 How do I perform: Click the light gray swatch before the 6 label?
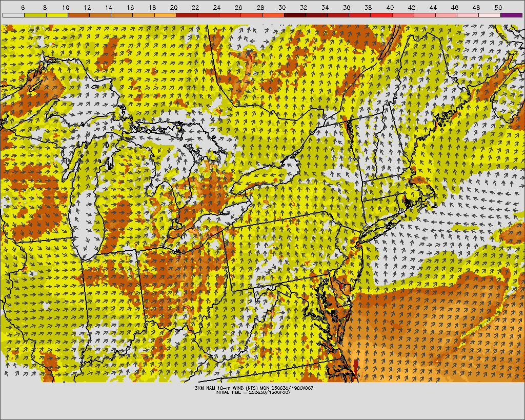[x=13, y=15]
